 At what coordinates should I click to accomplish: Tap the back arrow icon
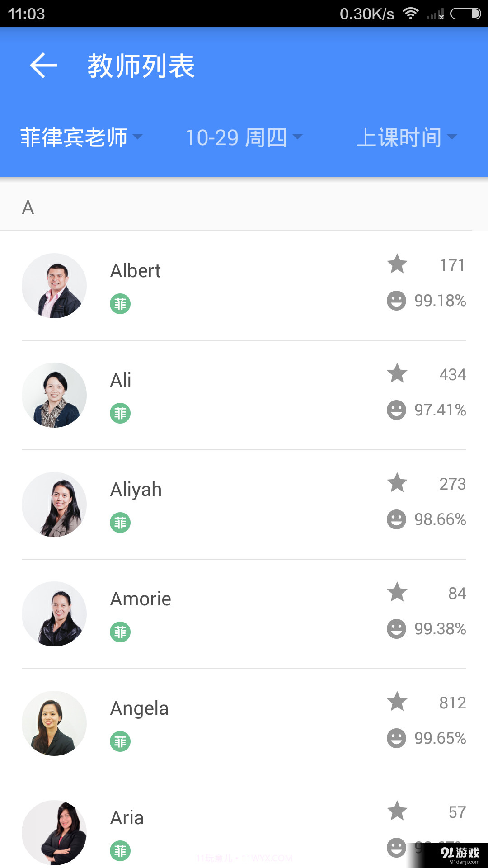pyautogui.click(x=43, y=66)
